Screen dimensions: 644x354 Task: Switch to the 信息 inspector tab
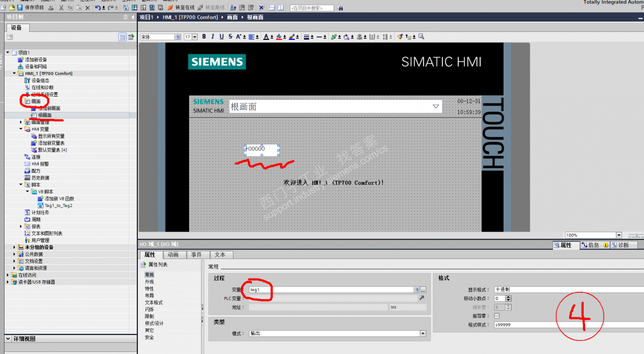tap(594, 245)
